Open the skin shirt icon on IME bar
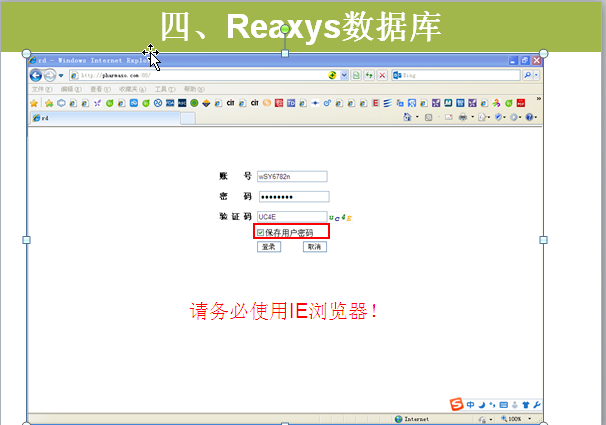 click(x=526, y=405)
